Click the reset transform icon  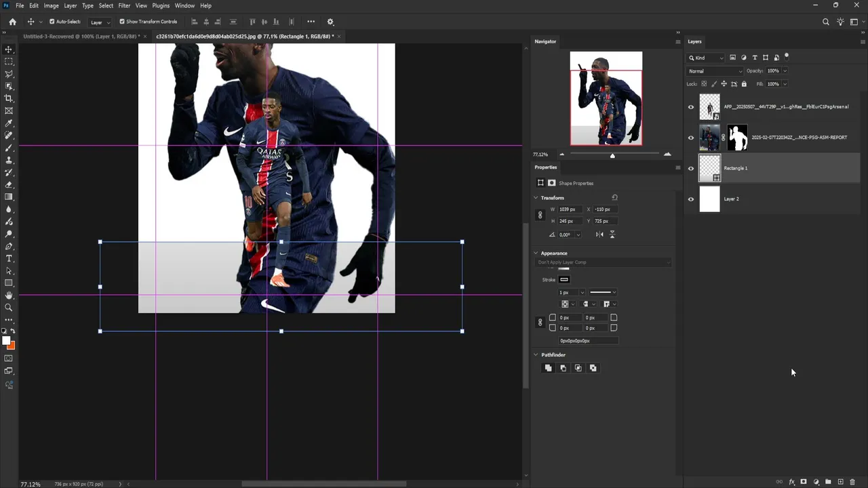tap(614, 197)
